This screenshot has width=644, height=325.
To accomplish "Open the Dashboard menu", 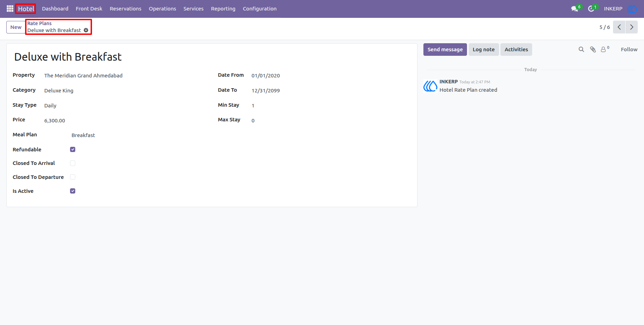I will point(55,9).
